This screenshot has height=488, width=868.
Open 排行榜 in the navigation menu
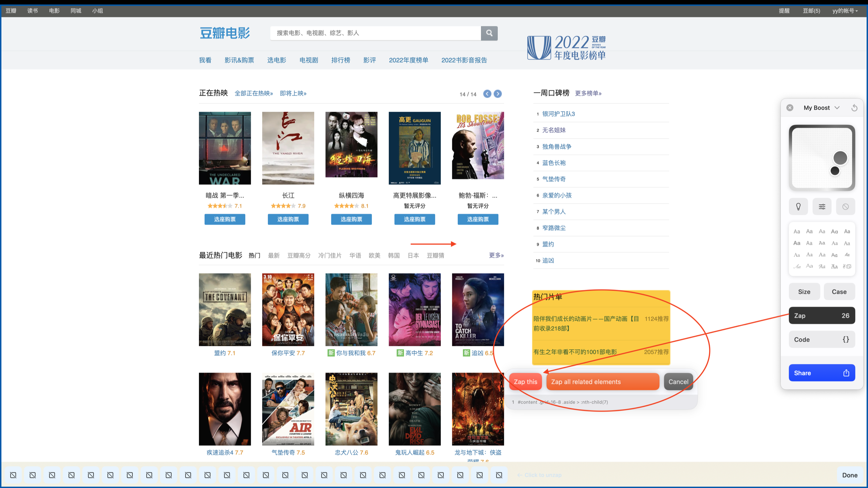click(x=340, y=60)
